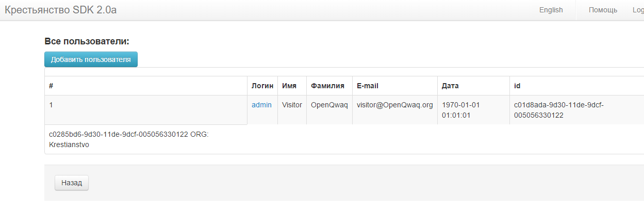Click the row number 1 cell
The image size is (644, 208).
pyautogui.click(x=146, y=110)
